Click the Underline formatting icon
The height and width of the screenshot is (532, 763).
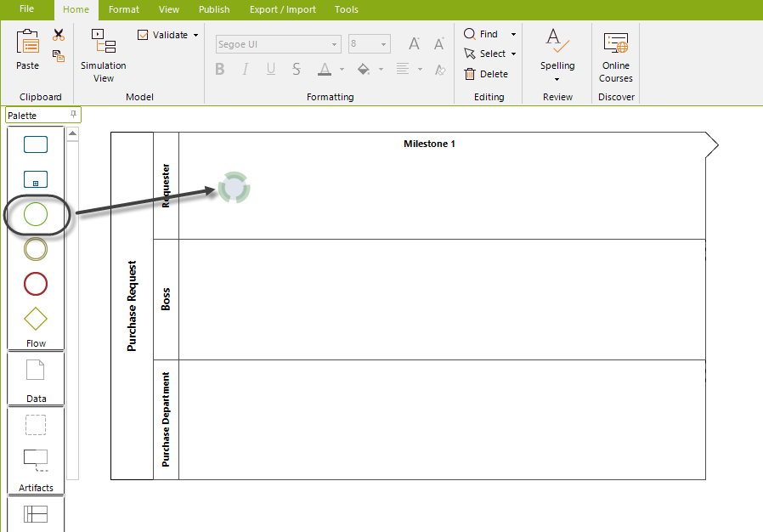(x=271, y=69)
